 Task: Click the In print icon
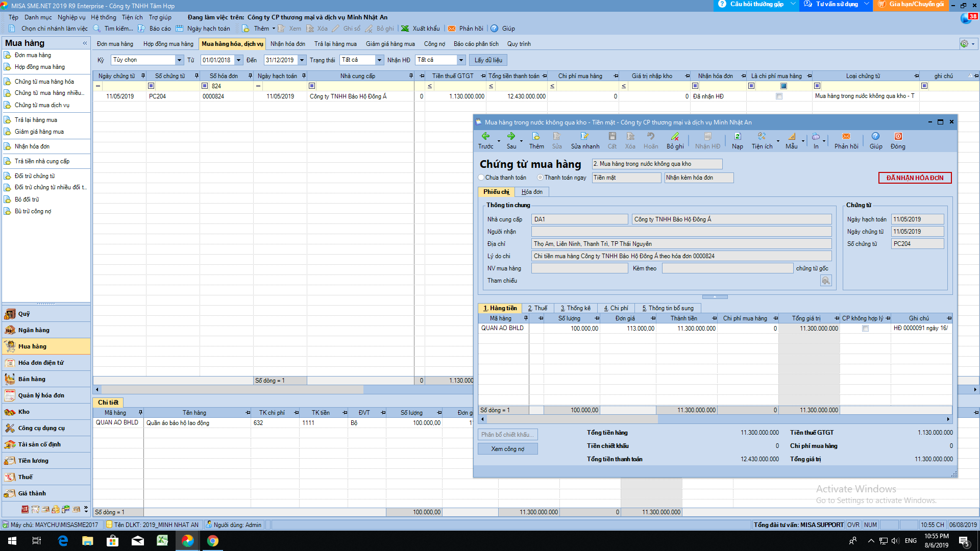click(x=816, y=137)
